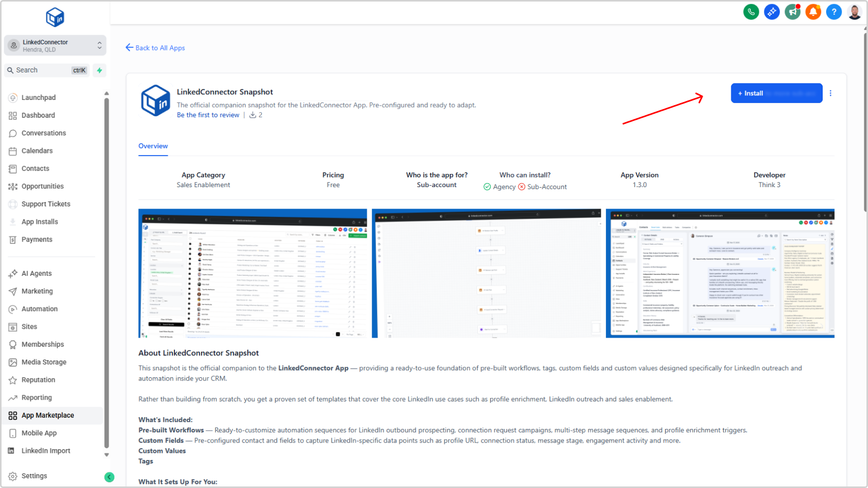868x488 pixels.
Task: Open the three-dot menu beside Install
Action: click(x=830, y=93)
